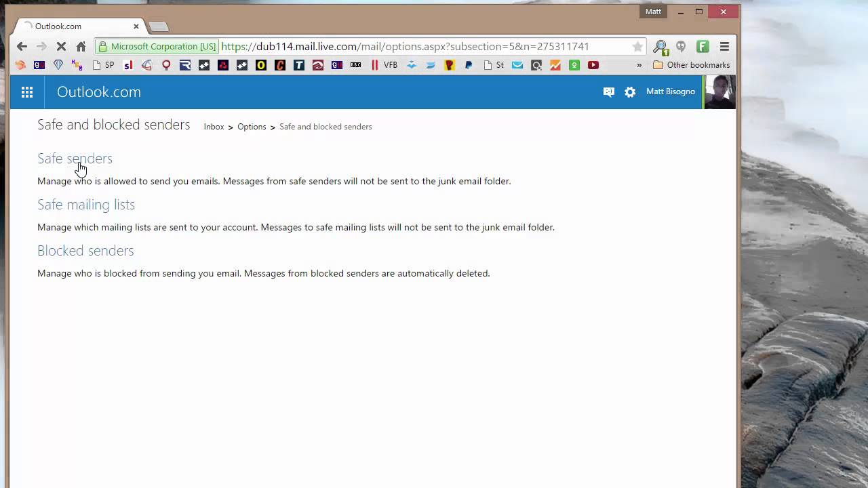Open the St bookmark
868x488 pixels.
tap(493, 65)
